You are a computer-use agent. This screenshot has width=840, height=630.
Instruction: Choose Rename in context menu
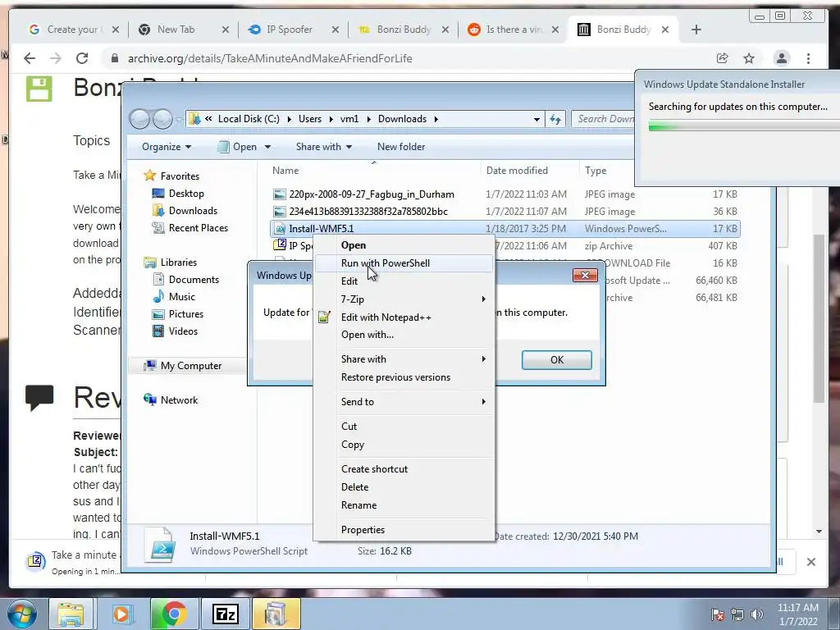click(x=403, y=505)
